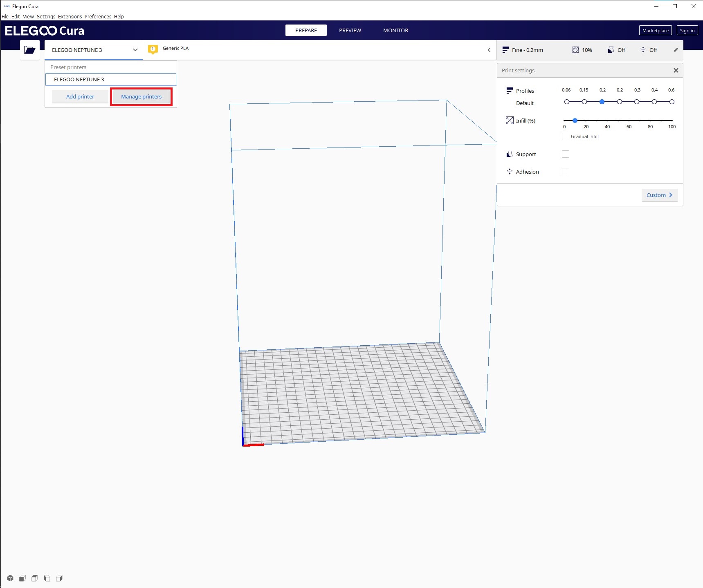703x588 pixels.
Task: Click the Generic PLA extruder 1 icon
Action: (153, 49)
